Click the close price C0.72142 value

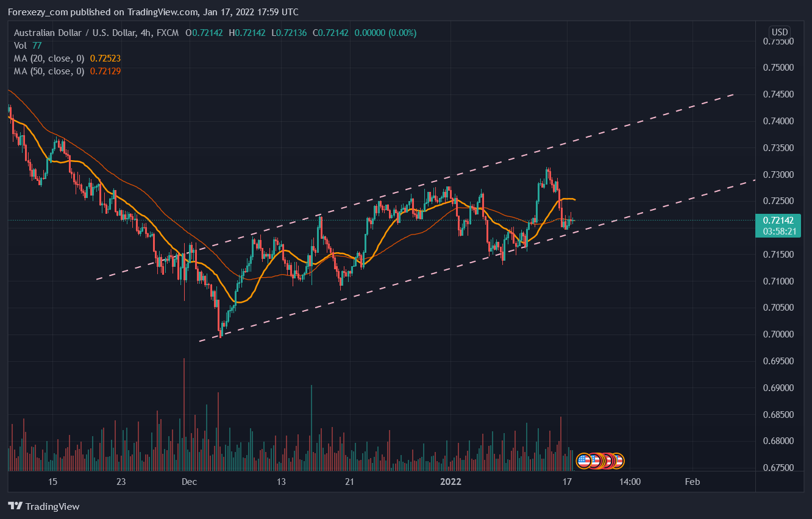tap(330, 33)
